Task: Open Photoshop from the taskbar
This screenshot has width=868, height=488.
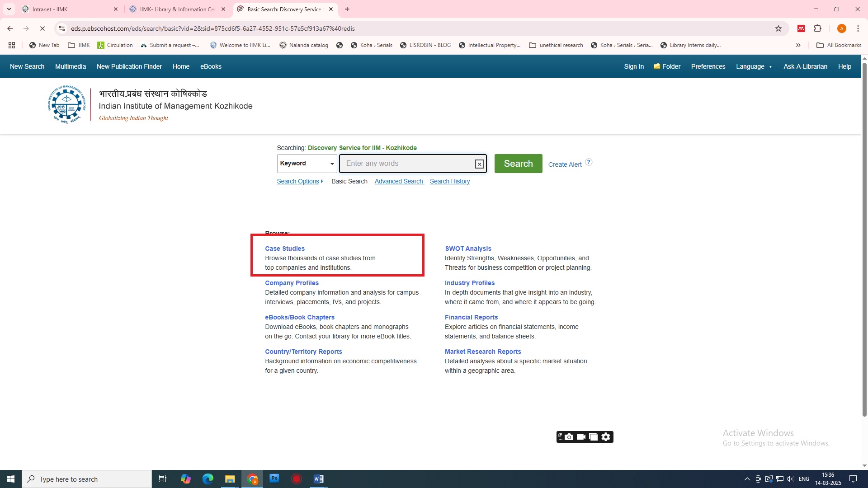Action: 274,479
